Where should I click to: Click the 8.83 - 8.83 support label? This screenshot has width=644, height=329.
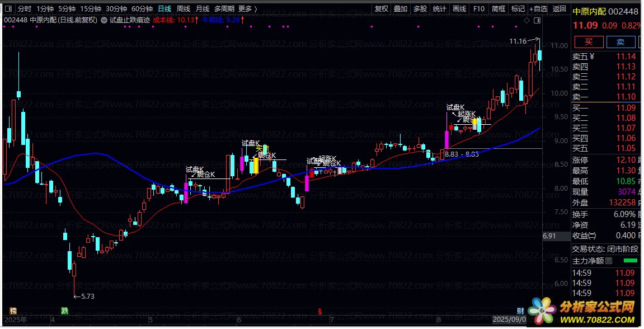pos(462,154)
